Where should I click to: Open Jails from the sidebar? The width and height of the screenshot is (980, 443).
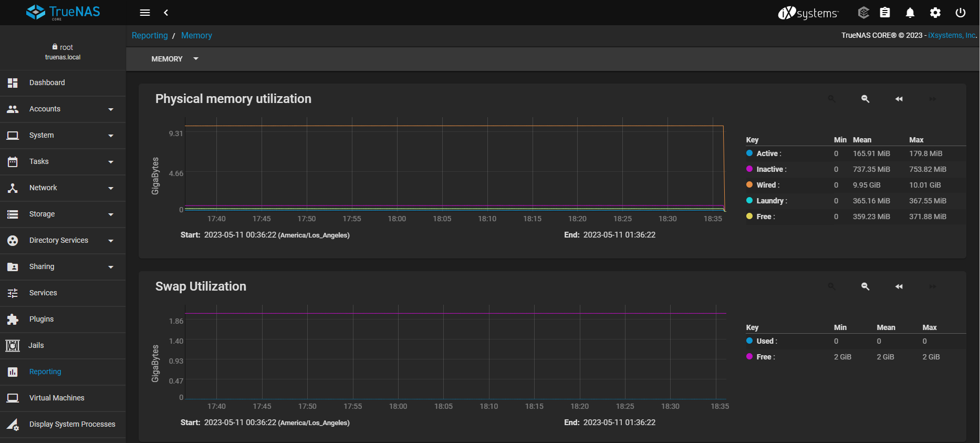tap(63, 346)
